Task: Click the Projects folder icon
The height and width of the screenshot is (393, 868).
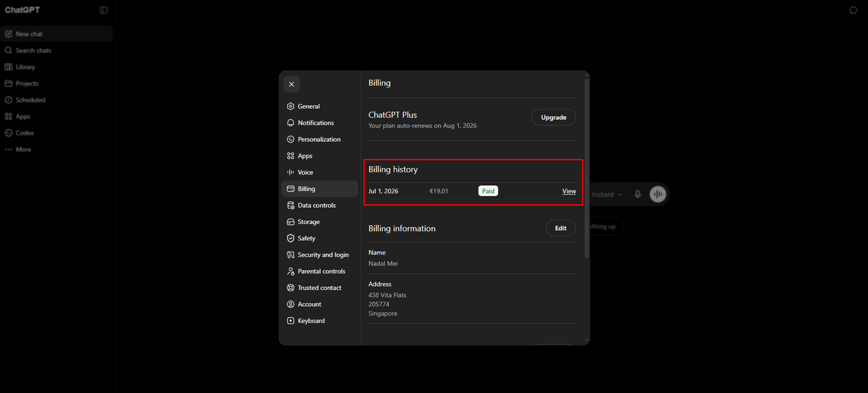Action: (x=9, y=83)
